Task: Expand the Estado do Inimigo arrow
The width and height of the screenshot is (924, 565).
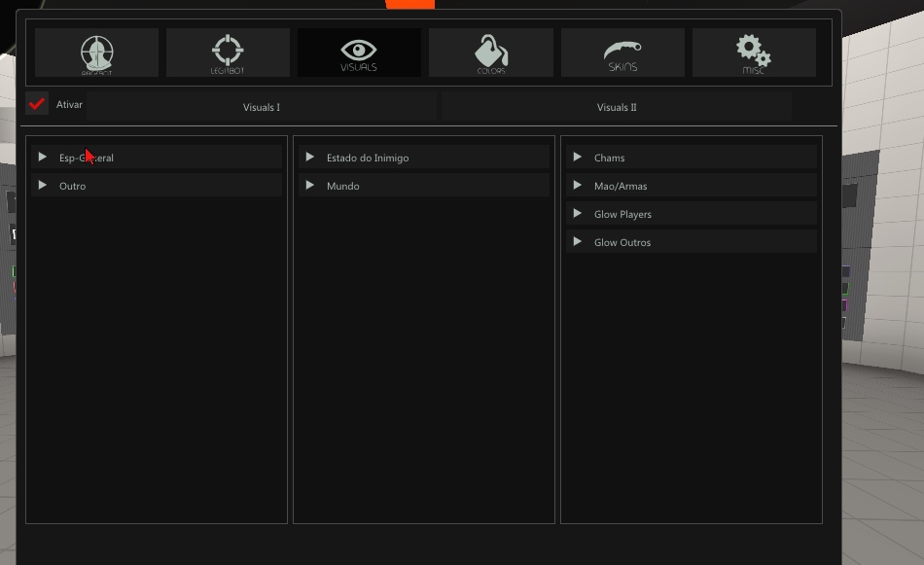Action: click(309, 157)
